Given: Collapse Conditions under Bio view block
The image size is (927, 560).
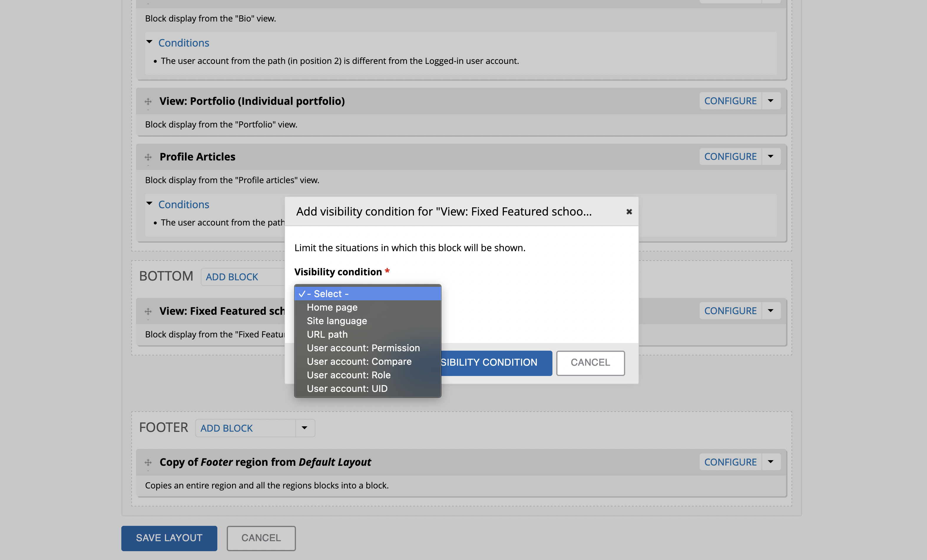Looking at the screenshot, I should click(183, 43).
